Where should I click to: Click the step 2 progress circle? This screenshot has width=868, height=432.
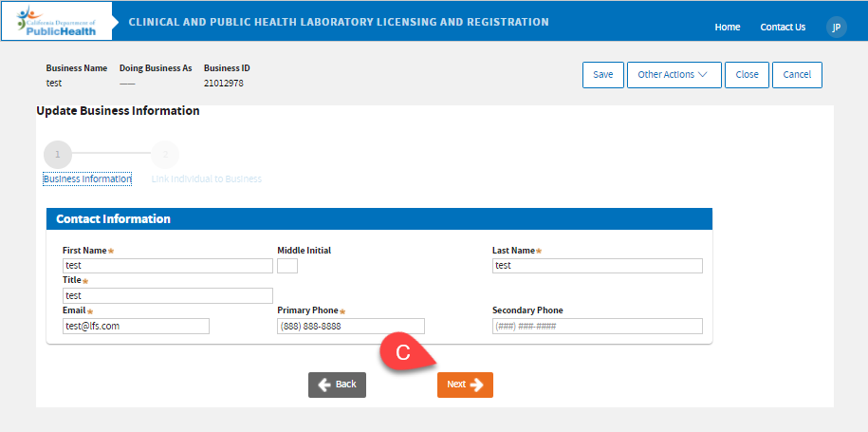coord(164,154)
